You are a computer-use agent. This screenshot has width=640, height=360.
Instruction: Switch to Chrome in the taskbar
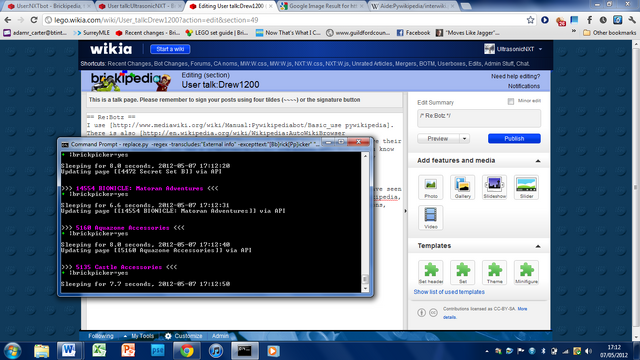187,351
